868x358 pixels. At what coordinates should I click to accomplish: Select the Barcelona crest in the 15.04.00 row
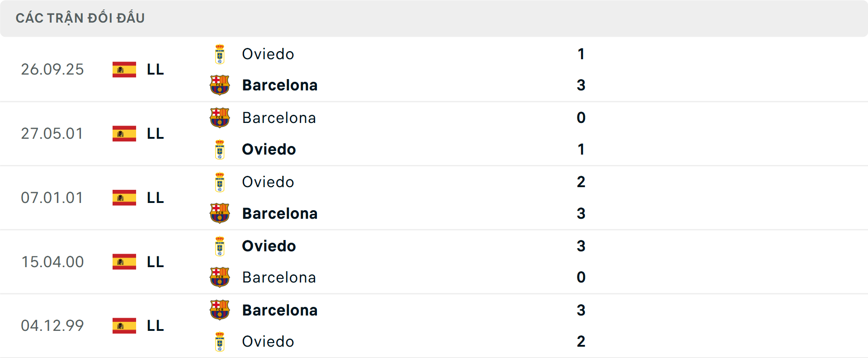220,278
